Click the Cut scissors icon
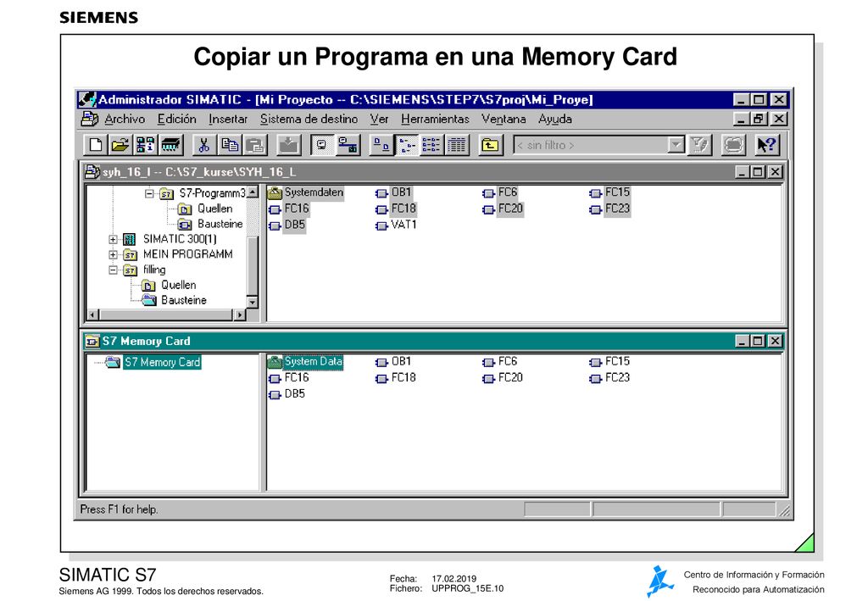 [204, 145]
